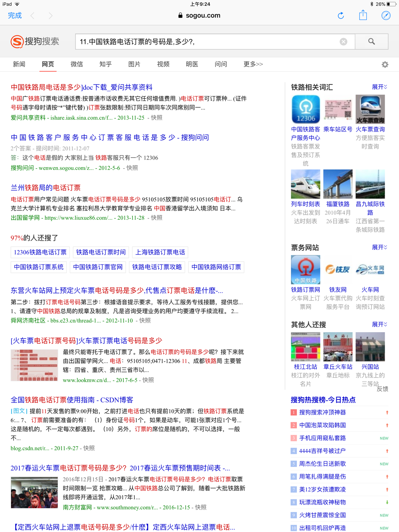Search related term 上海铁路订票电话
The width and height of the screenshot is (399, 532).
(x=160, y=252)
